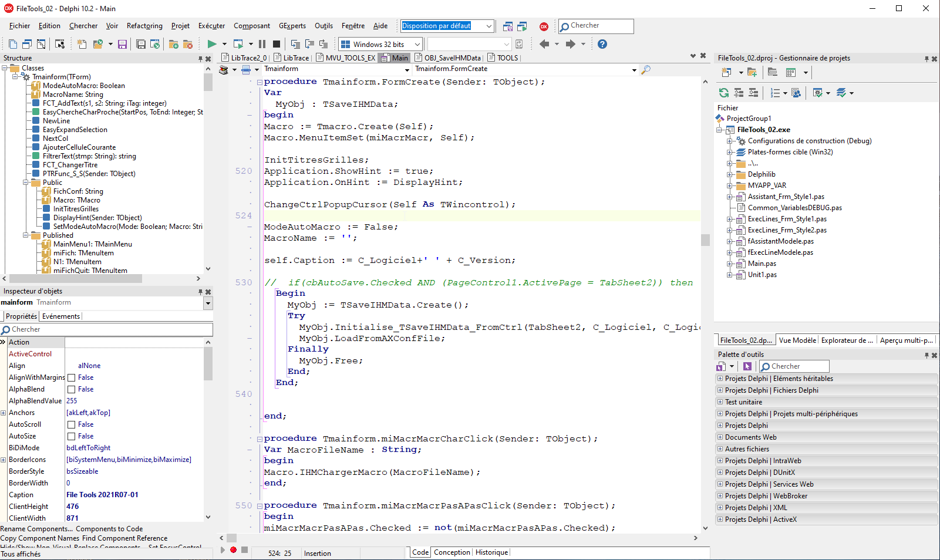The height and width of the screenshot is (560, 940).
Task: Toggle the pin on the Inspecteur d'objets panel
Action: click(x=200, y=292)
